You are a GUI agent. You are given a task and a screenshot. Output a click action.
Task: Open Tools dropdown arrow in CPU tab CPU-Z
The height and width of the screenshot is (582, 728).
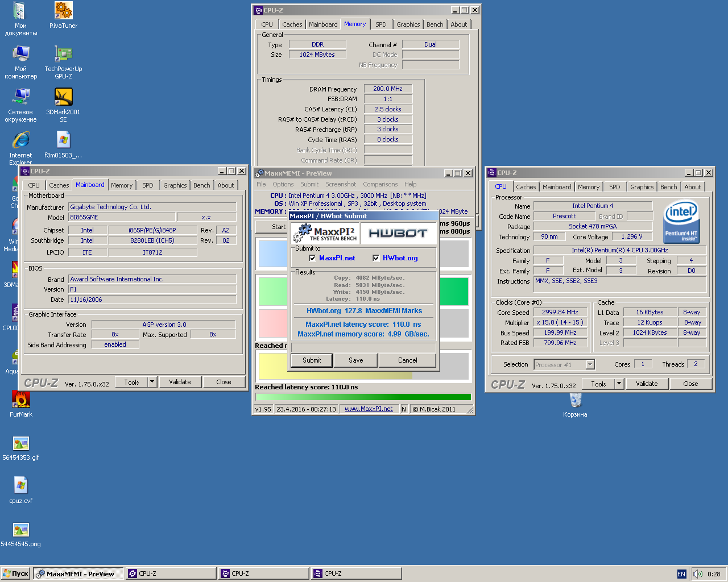pos(619,384)
